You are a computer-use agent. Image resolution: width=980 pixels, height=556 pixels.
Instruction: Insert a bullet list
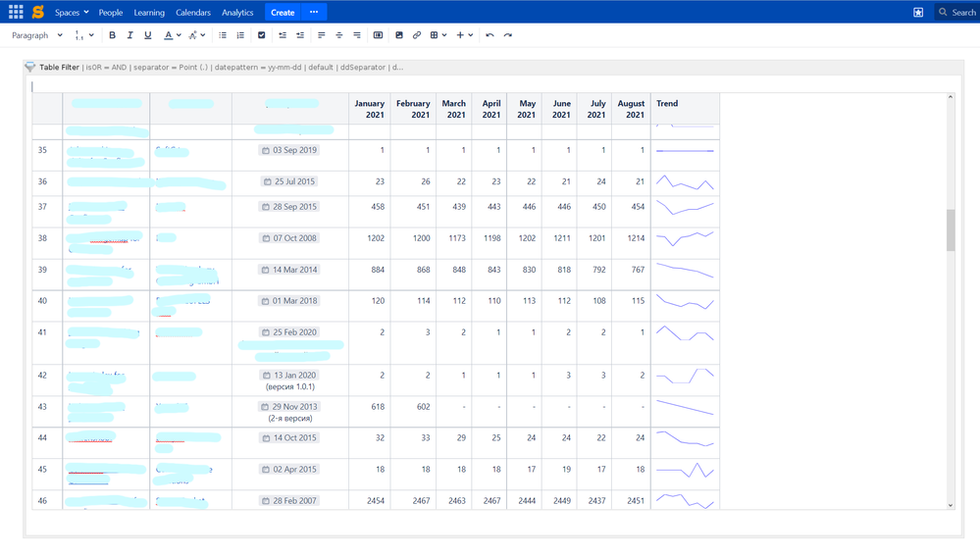[x=223, y=35]
